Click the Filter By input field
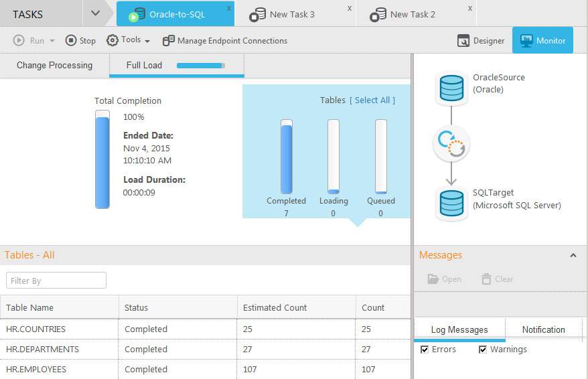Screen dimensions: 588x379 tap(56, 281)
